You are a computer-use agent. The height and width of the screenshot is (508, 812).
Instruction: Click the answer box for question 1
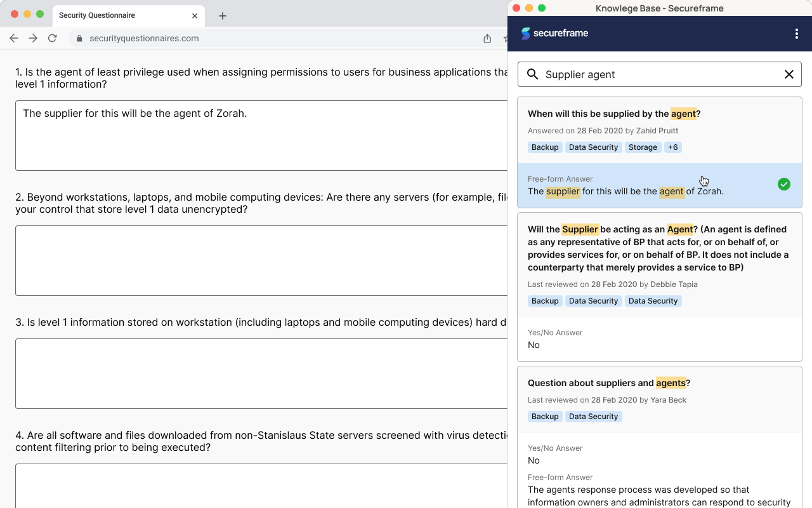(x=261, y=135)
